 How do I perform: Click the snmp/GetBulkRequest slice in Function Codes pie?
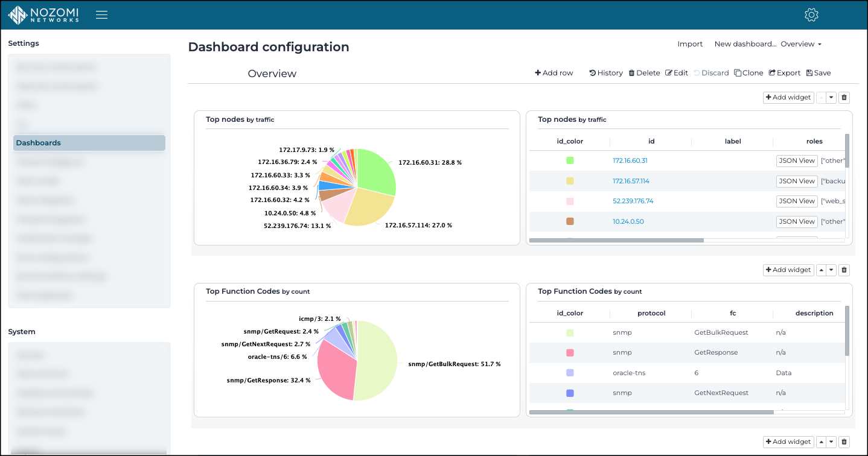[377, 362]
